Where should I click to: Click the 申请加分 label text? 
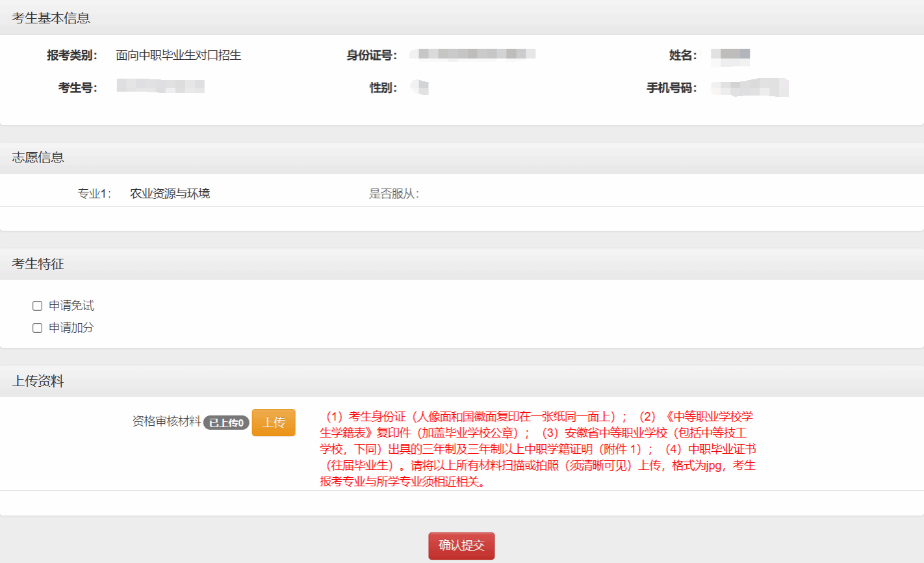[71, 328]
